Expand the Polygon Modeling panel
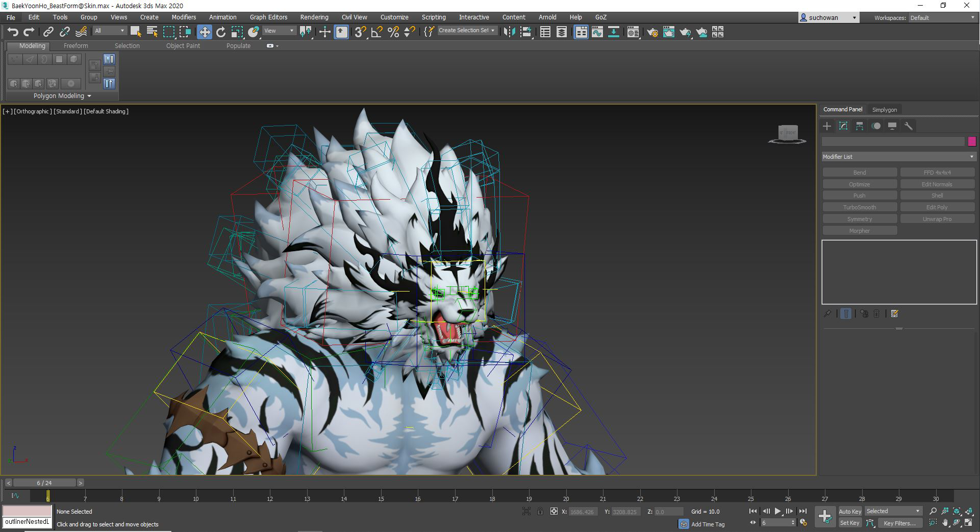The image size is (980, 532). 62,96
